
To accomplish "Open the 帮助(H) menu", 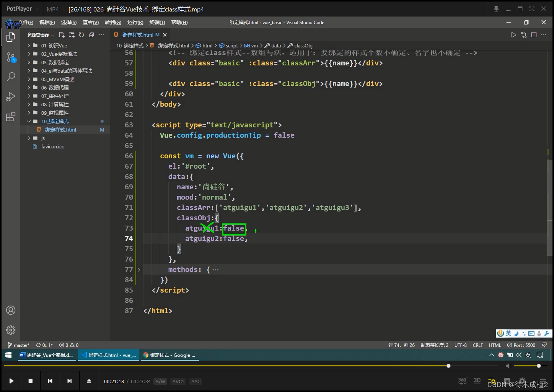I will [179, 23].
